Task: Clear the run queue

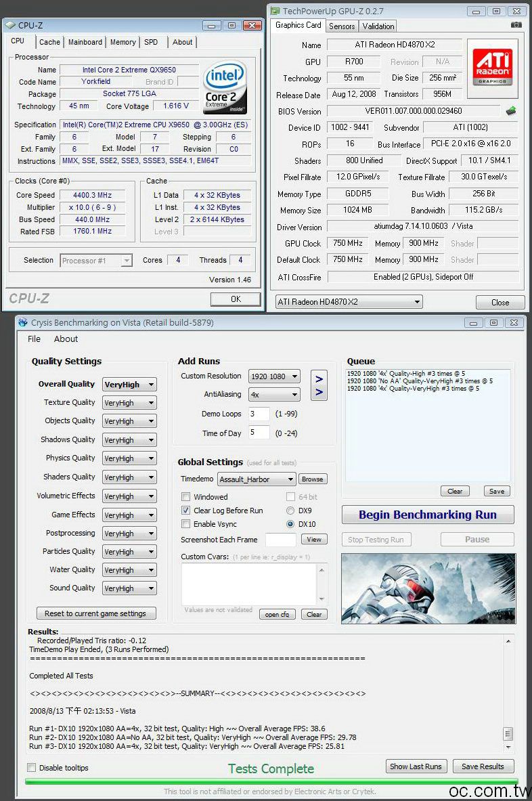Action: click(x=455, y=491)
